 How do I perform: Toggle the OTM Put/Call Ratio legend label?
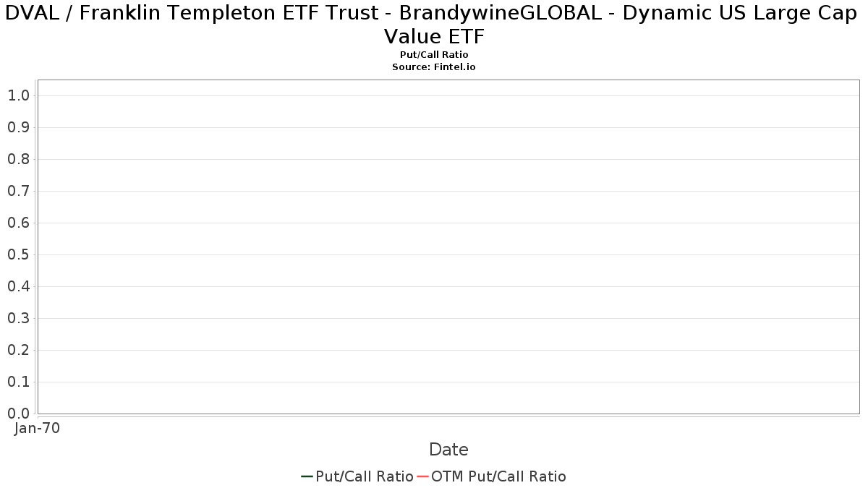[499, 476]
